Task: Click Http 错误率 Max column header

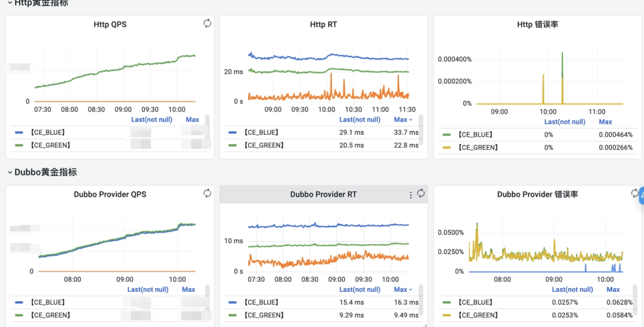Action: point(605,122)
